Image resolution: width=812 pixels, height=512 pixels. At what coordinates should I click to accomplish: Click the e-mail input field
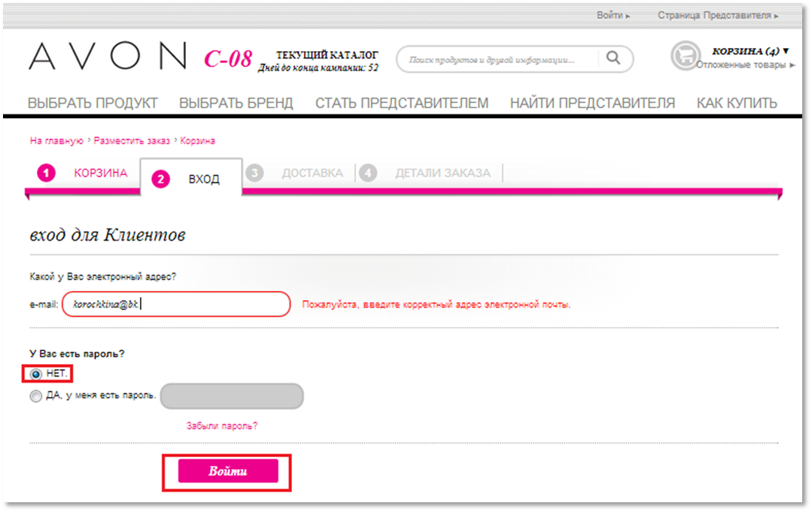(176, 304)
